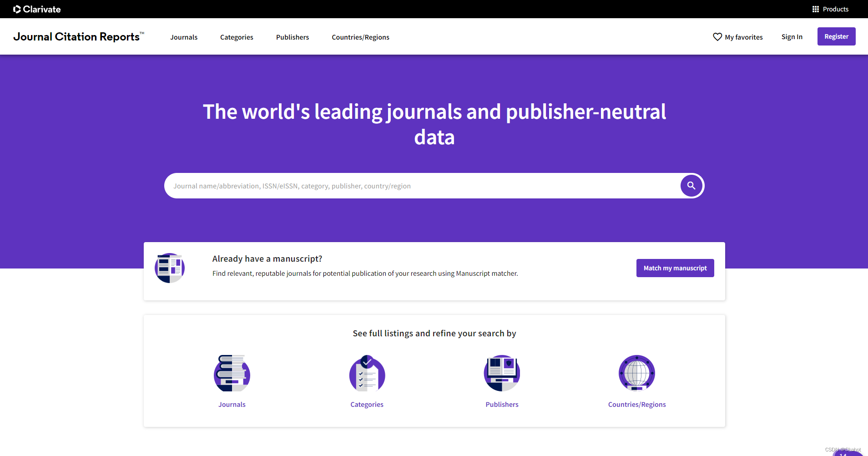
Task: Click the Journal Citation Reports title
Action: click(x=78, y=36)
